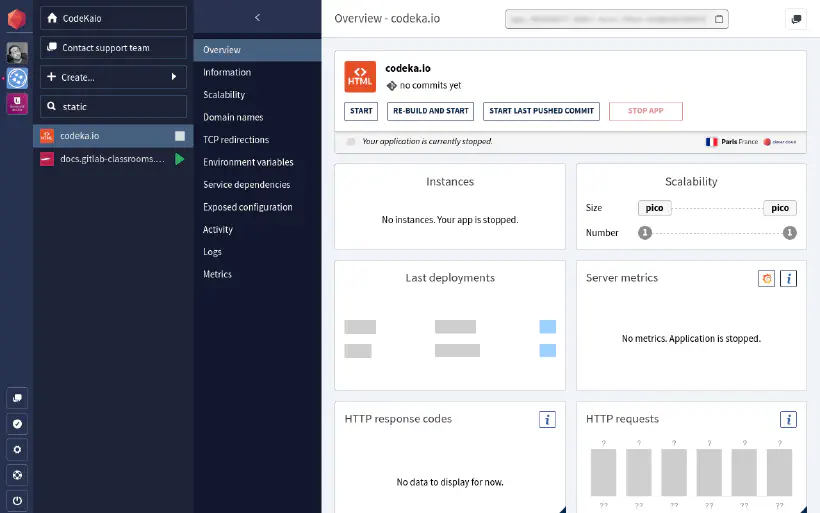This screenshot has width=820, height=513.
Task: Click the checkmark status icon in sidebar
Action: point(17,424)
